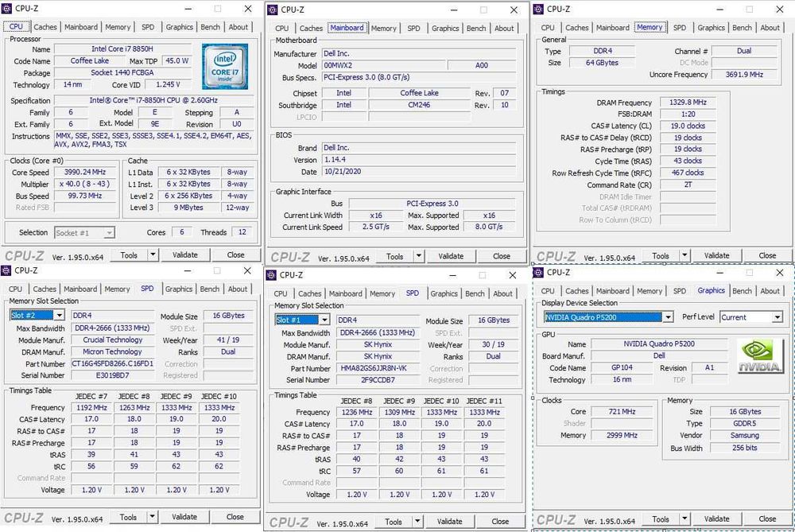Open Mainboard tab in CPU tab window
Screen dimensions: 795x532
tap(81, 27)
